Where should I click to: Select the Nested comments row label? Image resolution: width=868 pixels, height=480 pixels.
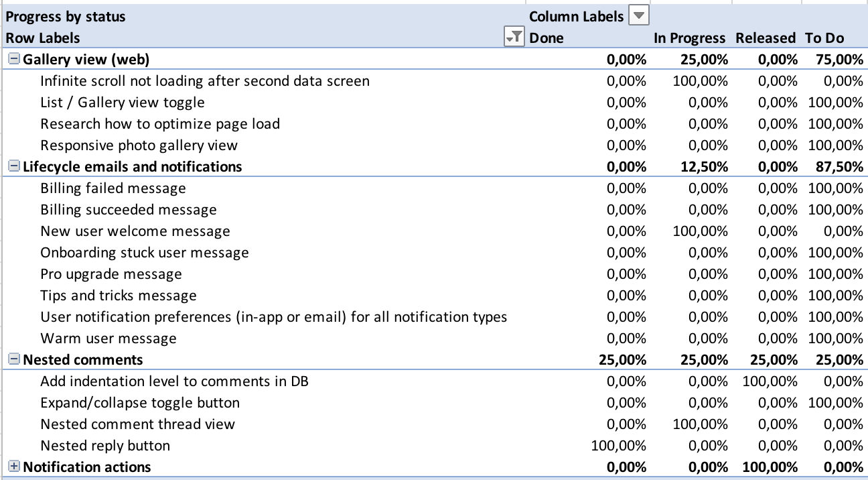[83, 360]
